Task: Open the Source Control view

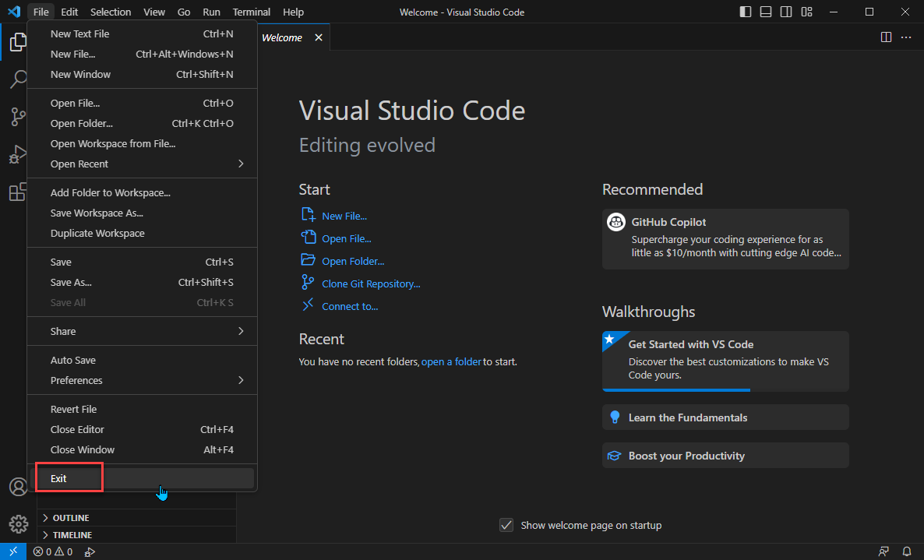Action: [18, 117]
